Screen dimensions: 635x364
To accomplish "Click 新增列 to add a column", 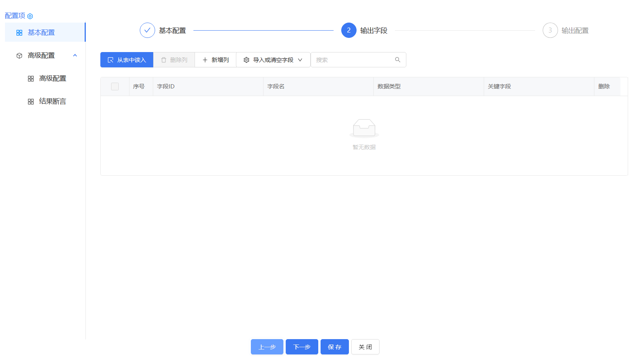I will (216, 60).
